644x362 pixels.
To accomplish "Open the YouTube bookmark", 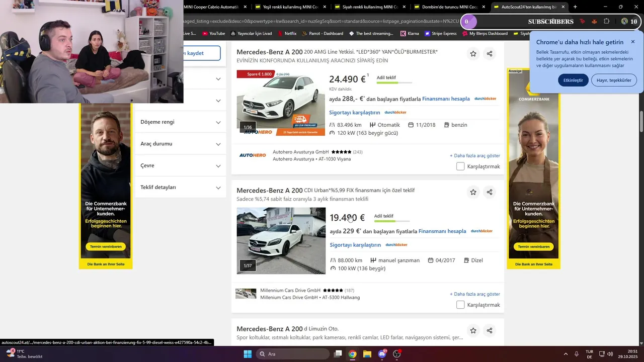I will [x=213, y=34].
